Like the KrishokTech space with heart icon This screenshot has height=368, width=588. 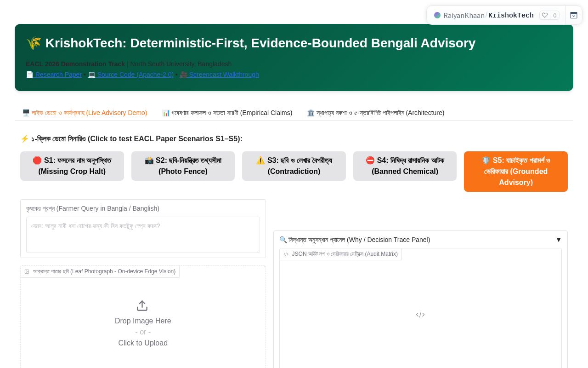click(x=545, y=15)
